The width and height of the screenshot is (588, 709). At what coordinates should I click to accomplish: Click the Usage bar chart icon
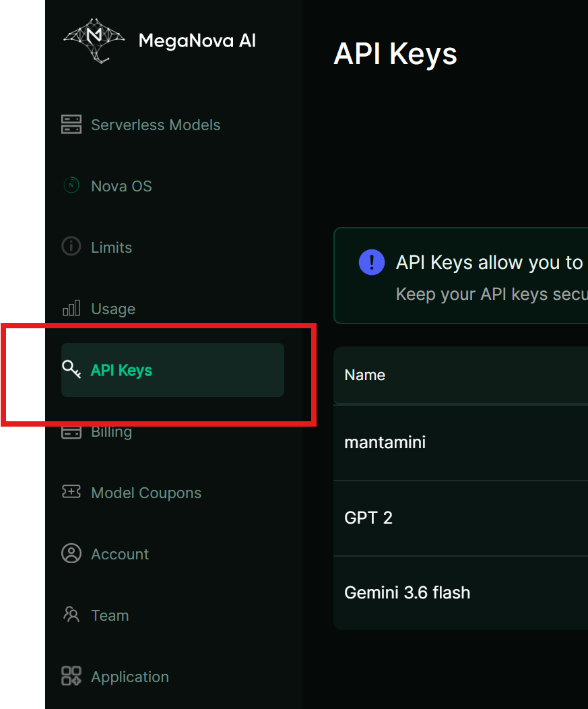pos(71,308)
